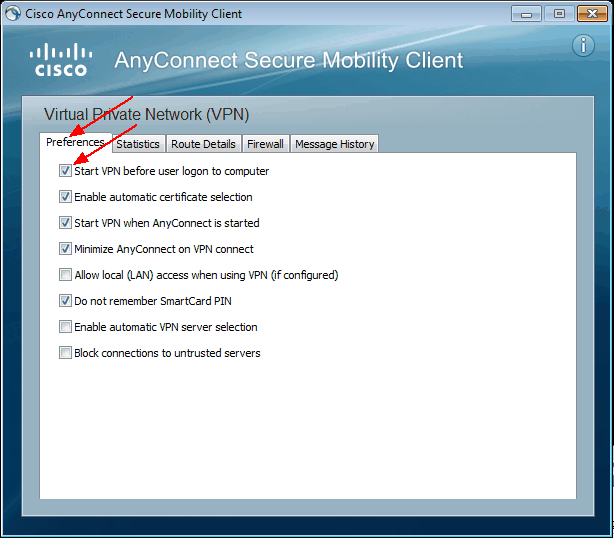
Task: Toggle Do not remember SmartCard PIN
Action: [65, 301]
